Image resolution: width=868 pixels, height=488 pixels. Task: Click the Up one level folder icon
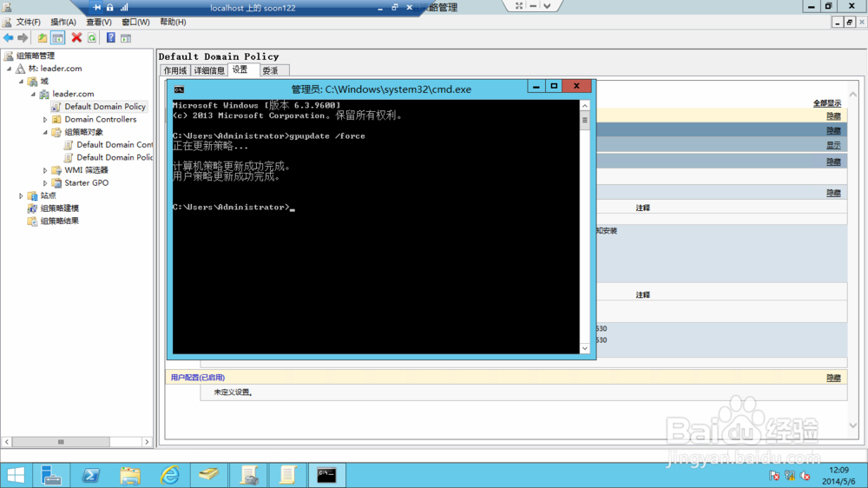[42, 37]
